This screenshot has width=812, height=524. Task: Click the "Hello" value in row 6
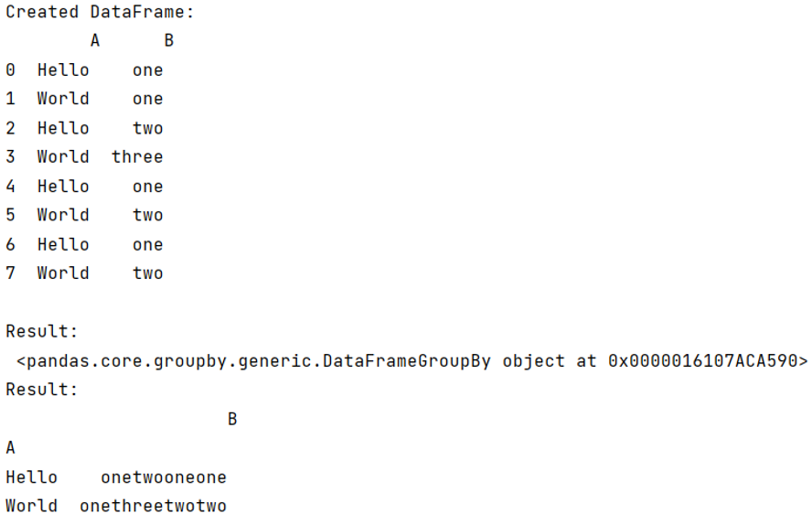coord(63,244)
